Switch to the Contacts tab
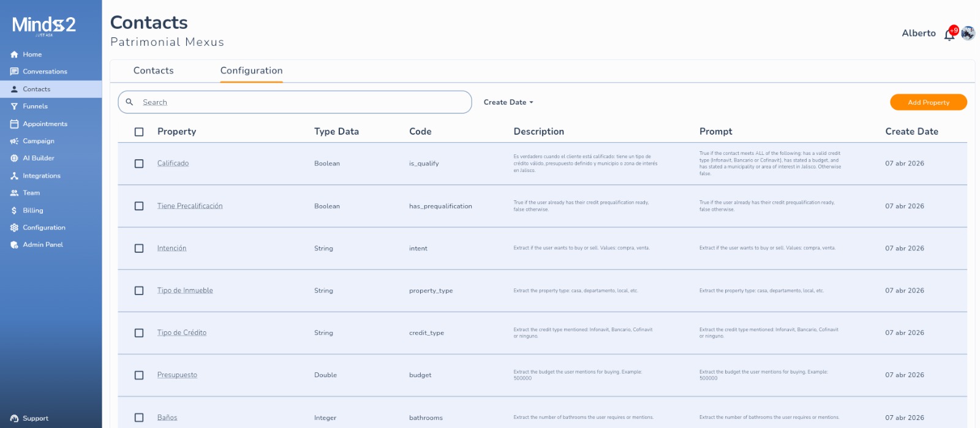The height and width of the screenshot is (428, 980). click(154, 70)
